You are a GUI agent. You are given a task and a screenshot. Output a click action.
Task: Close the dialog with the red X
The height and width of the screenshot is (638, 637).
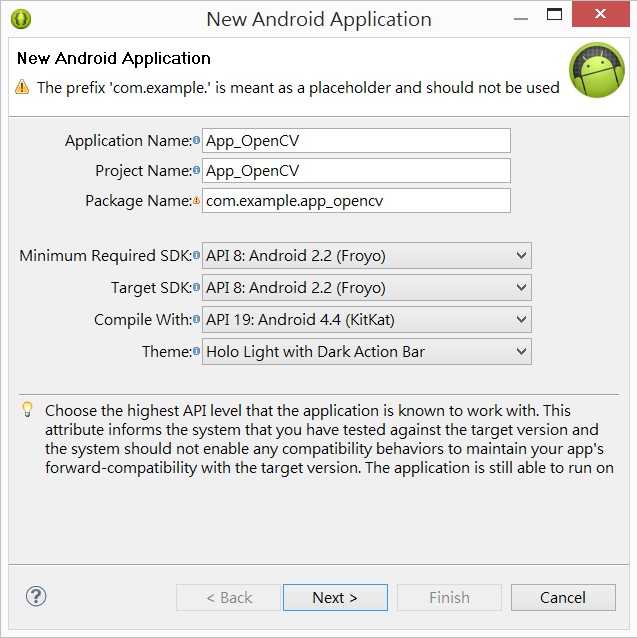600,14
